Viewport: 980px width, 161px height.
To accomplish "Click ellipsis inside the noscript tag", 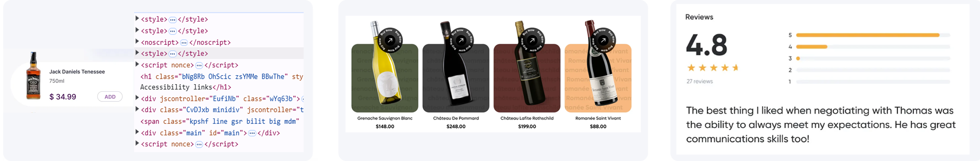I will pyautogui.click(x=184, y=43).
